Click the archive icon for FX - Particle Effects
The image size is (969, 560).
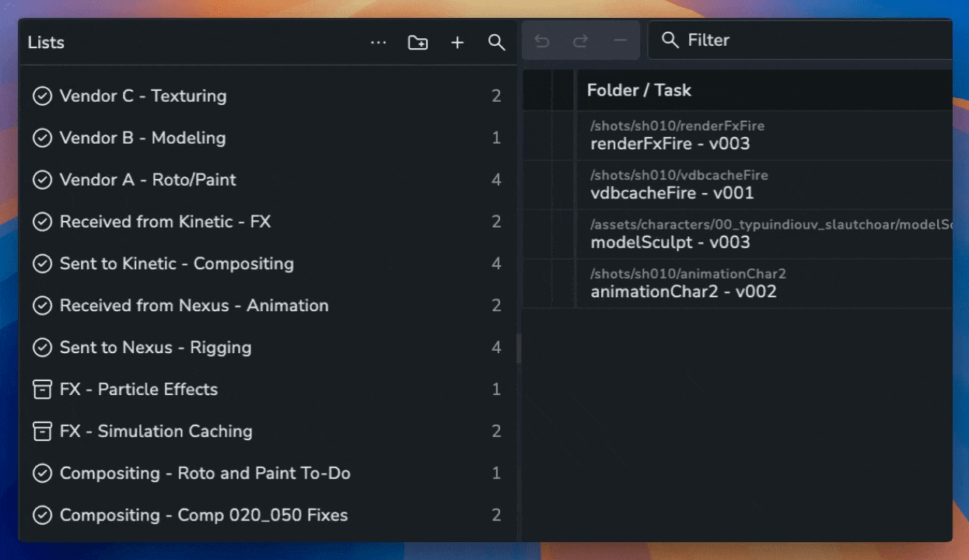pos(42,390)
